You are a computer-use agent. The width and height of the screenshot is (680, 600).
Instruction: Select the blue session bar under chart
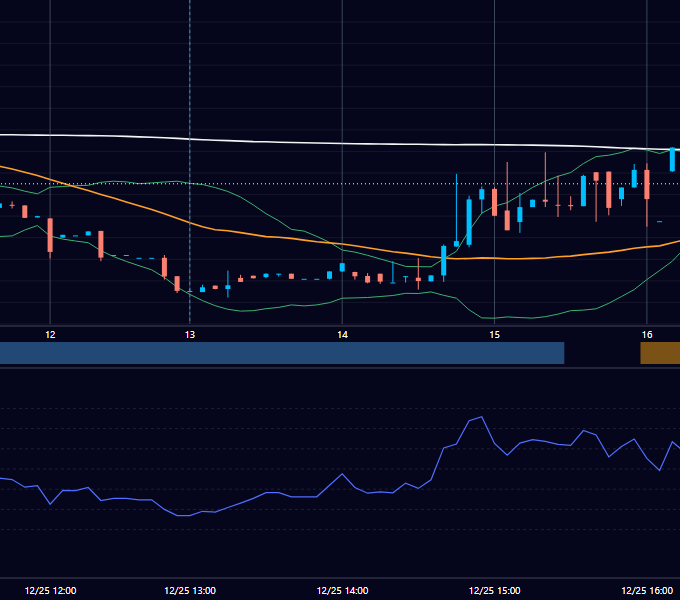282,353
